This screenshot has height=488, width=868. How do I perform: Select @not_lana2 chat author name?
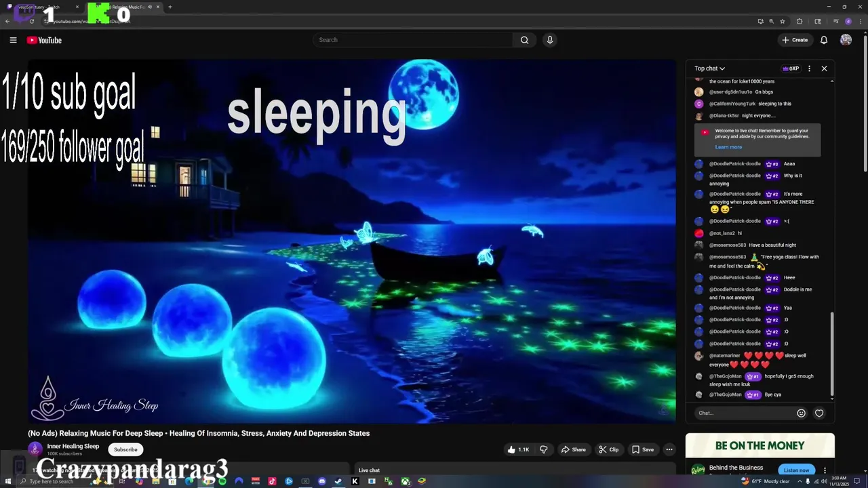pos(722,233)
